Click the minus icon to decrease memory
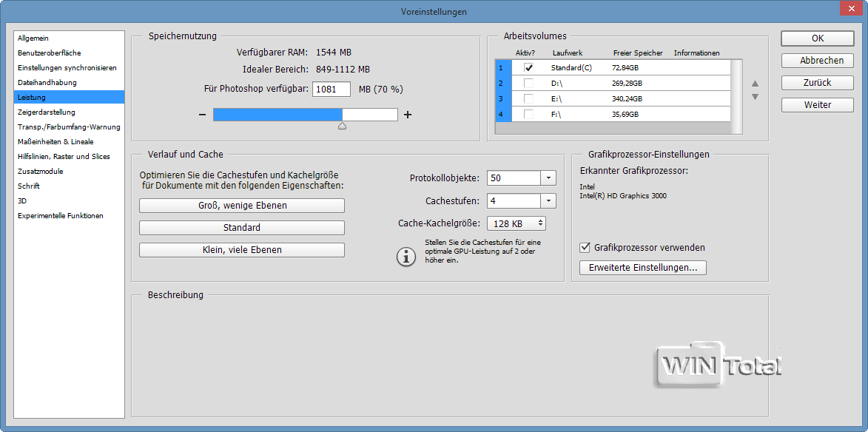Viewport: 868px width, 432px height. [202, 115]
